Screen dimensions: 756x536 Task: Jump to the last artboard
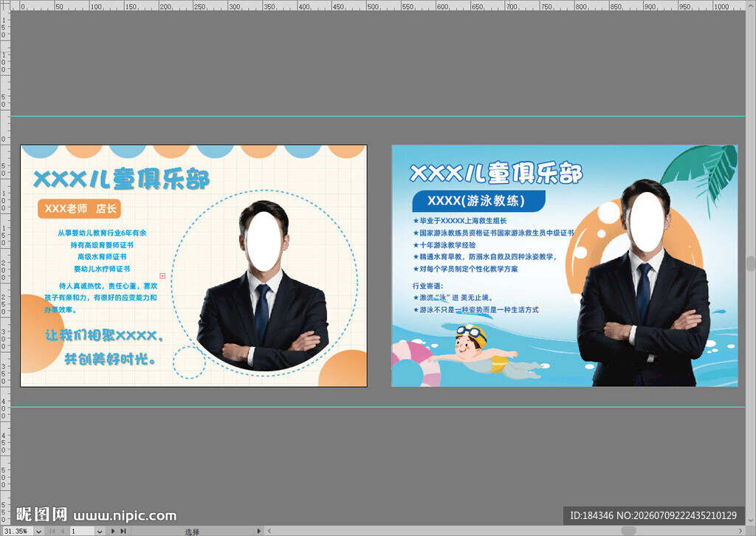(123, 531)
